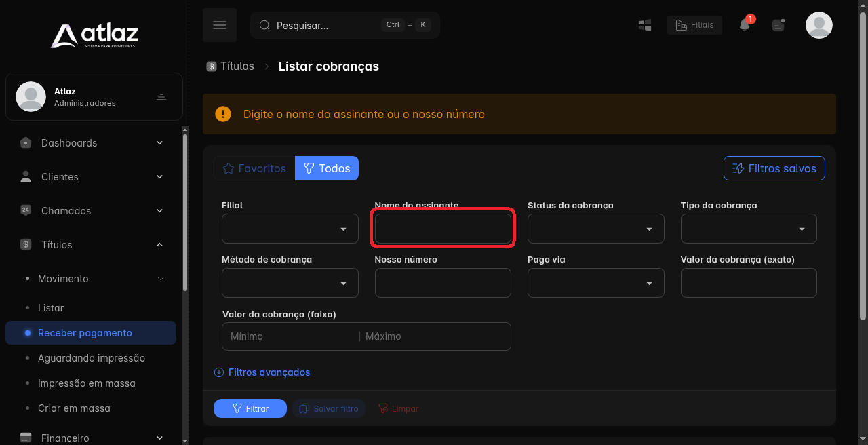Expand the Clientes menu
This screenshot has height=445, width=868.
point(160,176)
